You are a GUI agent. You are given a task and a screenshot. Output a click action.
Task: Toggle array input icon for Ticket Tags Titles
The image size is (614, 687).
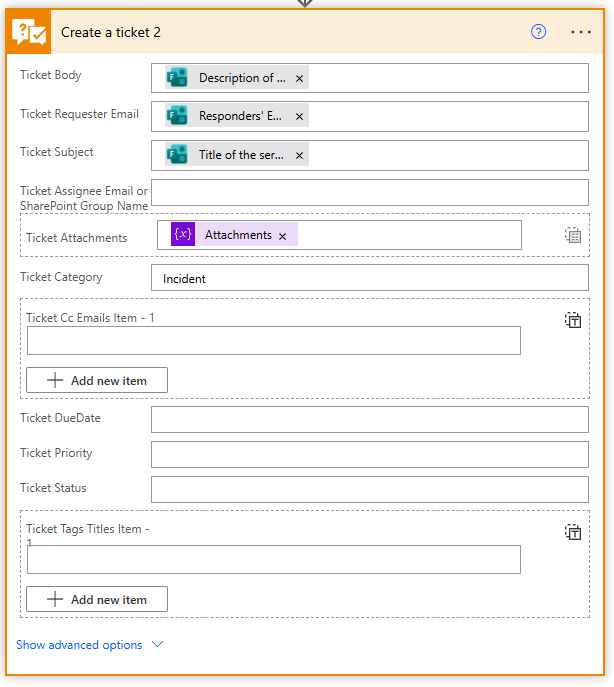573,532
